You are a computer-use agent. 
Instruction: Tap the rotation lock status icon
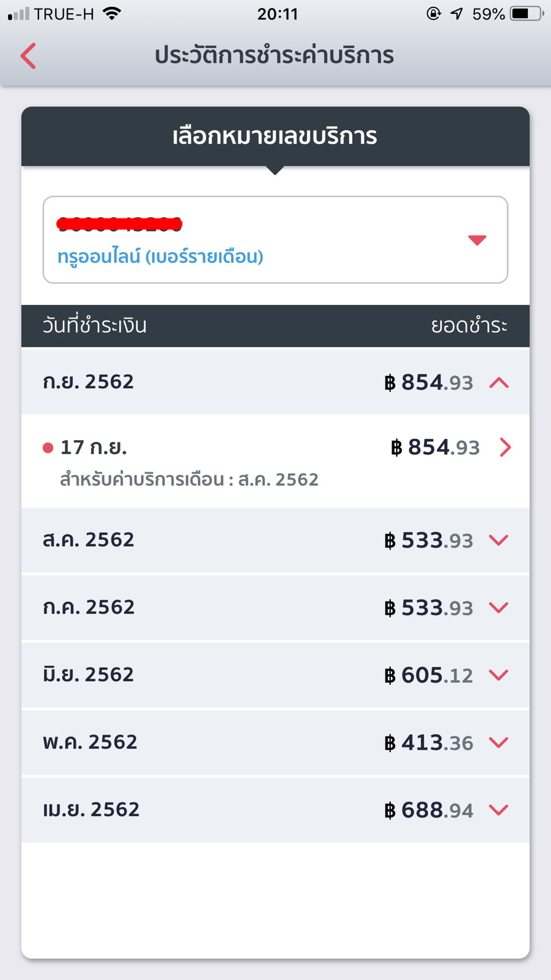(x=433, y=14)
